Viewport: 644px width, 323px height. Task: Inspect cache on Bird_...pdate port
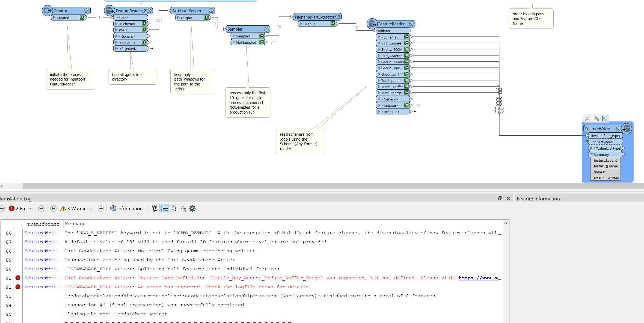(x=407, y=43)
